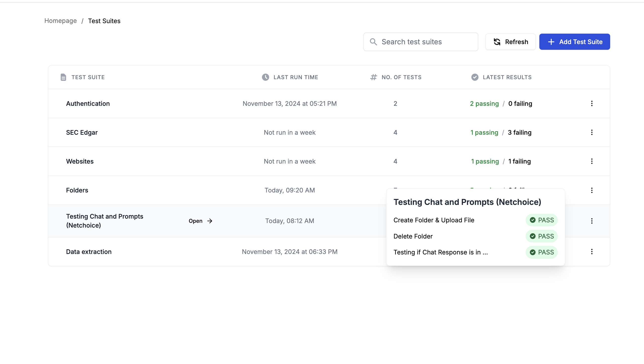Select the Data extraction suite name
Screen dimensions: 644x364
[x=89, y=252]
